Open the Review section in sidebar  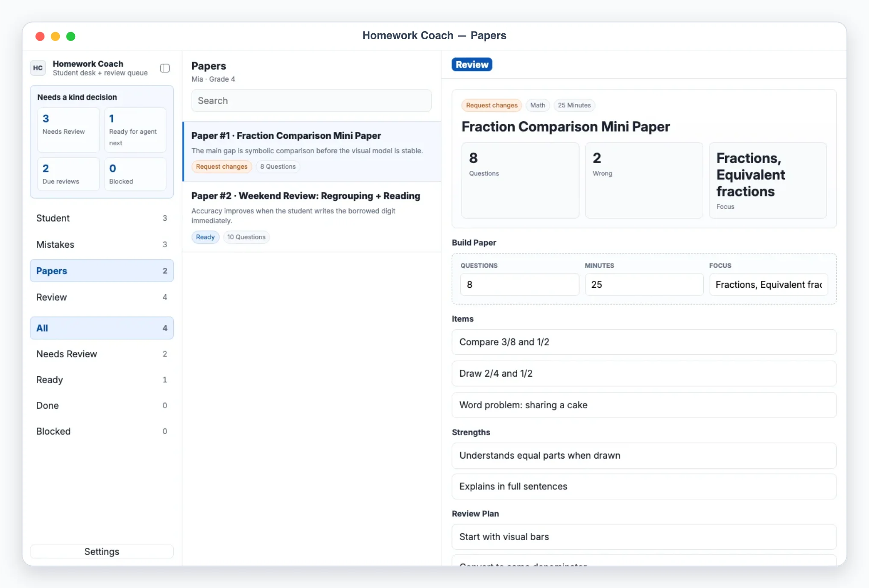pos(102,297)
